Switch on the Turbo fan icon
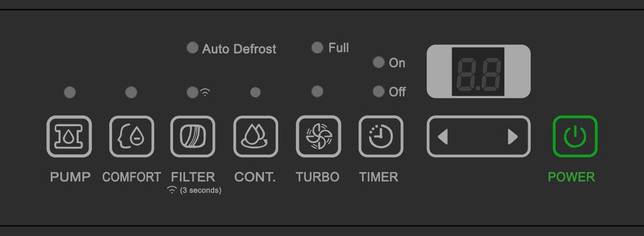The image size is (644, 236). point(318,136)
